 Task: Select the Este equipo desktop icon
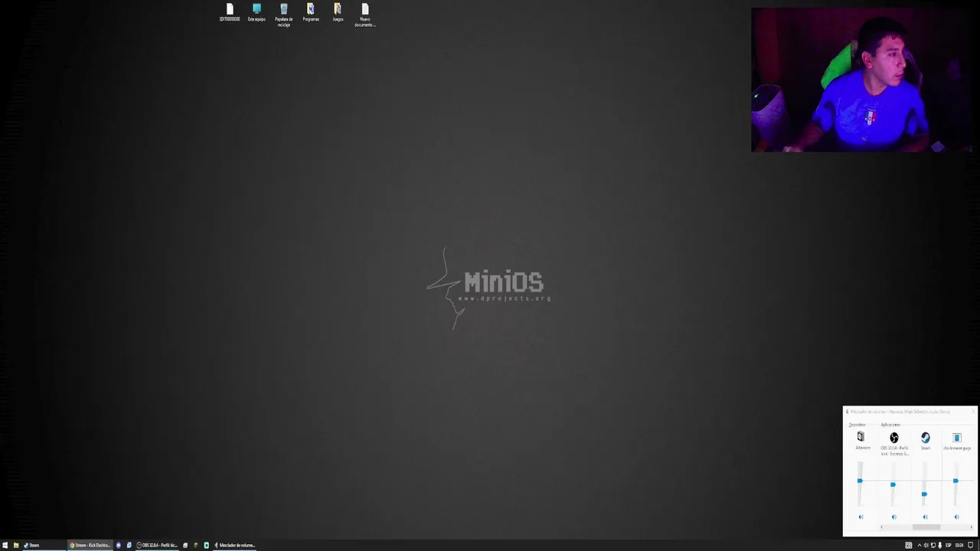tap(256, 13)
